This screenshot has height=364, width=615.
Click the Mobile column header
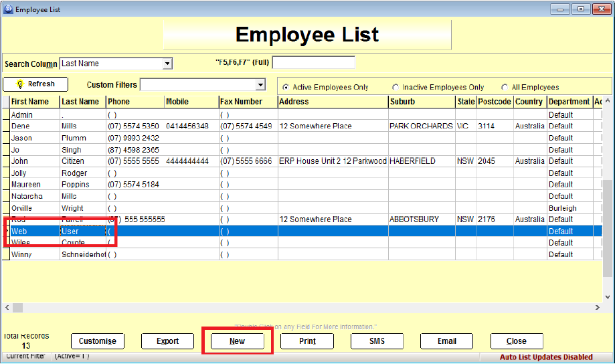tap(191, 102)
